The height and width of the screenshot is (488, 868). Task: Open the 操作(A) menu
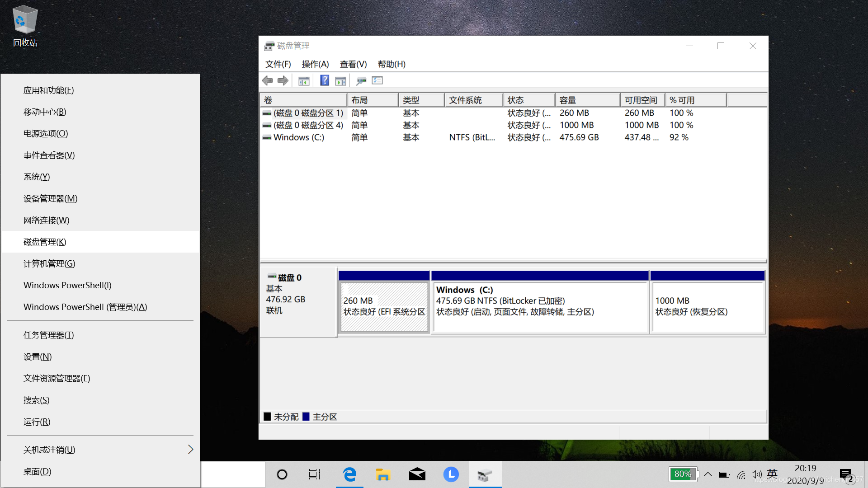[x=315, y=64]
